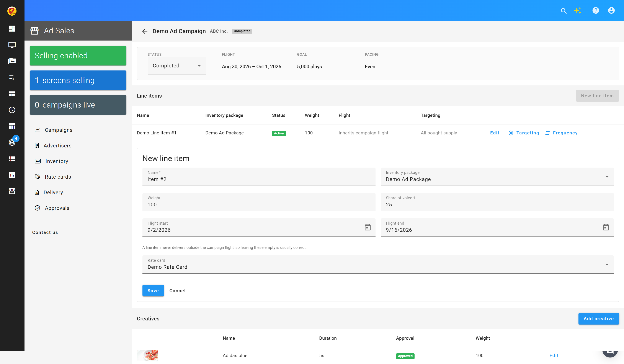Click the Add creative button
Image resolution: width=624 pixels, height=364 pixels.
pos(598,319)
